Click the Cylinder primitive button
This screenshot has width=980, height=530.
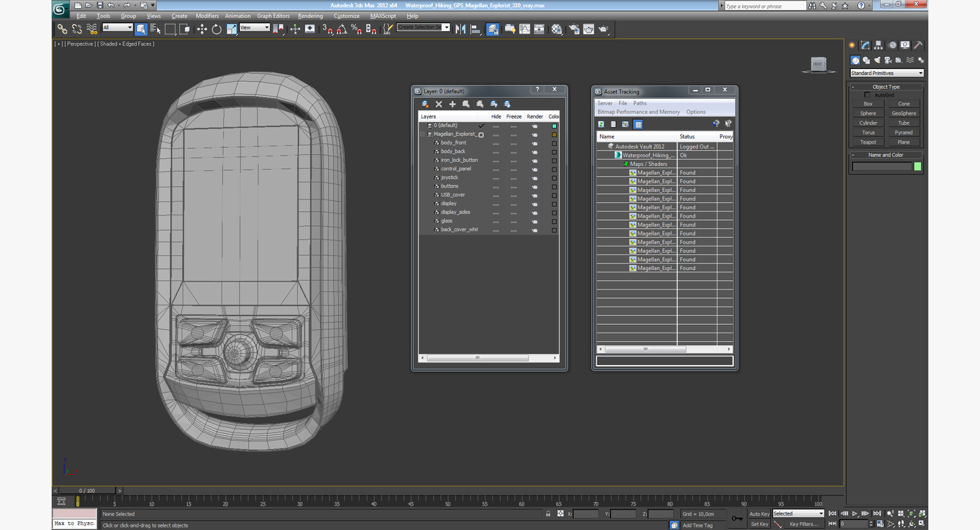868,123
